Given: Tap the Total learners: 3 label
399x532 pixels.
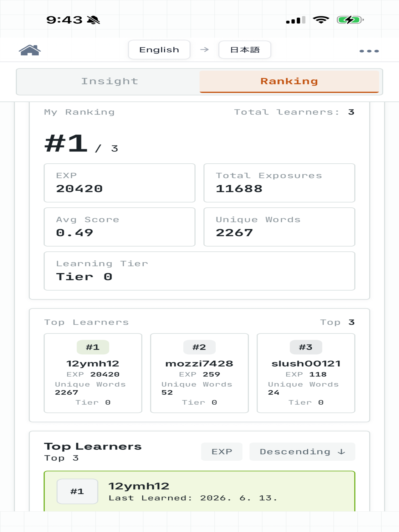Looking at the screenshot, I should [x=294, y=112].
